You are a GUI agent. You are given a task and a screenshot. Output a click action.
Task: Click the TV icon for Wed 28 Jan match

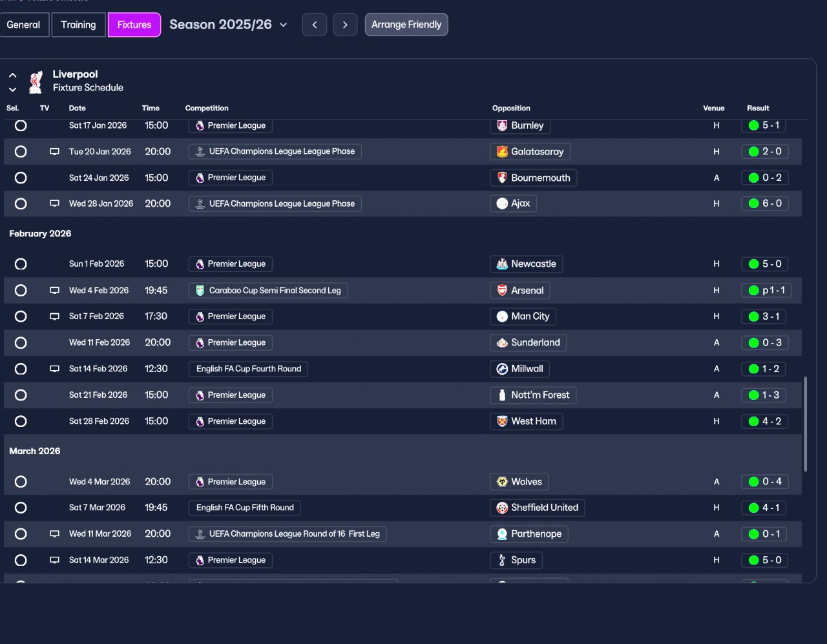[54, 203]
